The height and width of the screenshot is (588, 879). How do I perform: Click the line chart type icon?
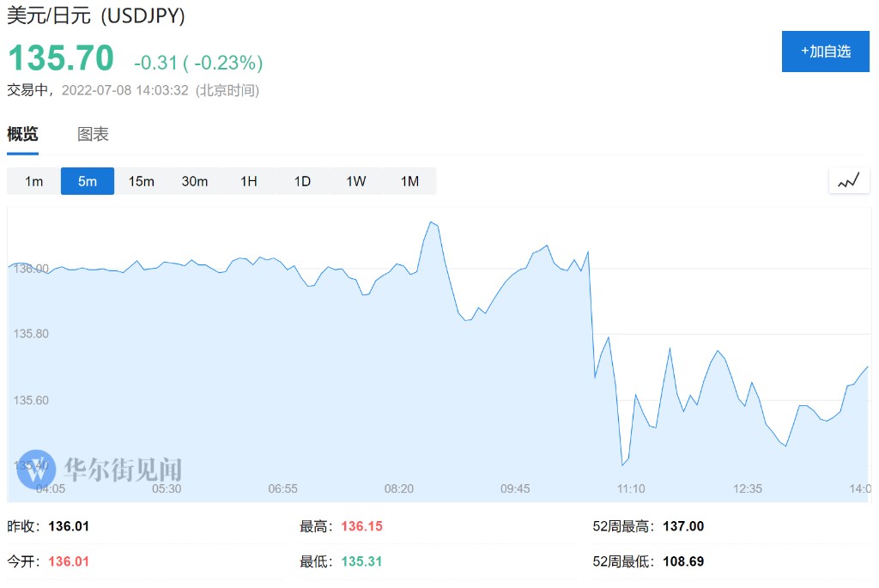coord(848,181)
